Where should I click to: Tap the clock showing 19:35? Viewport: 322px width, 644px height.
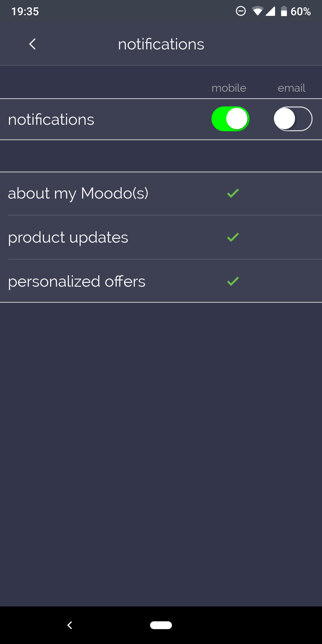tap(25, 11)
